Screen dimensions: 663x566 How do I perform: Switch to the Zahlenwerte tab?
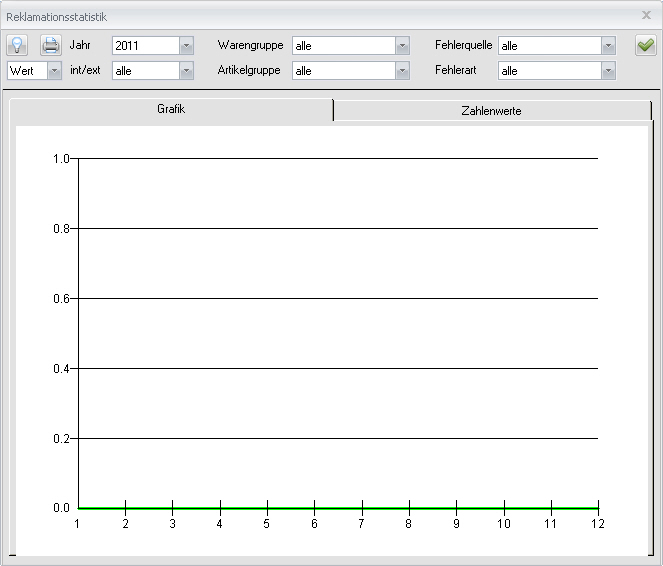coord(492,111)
